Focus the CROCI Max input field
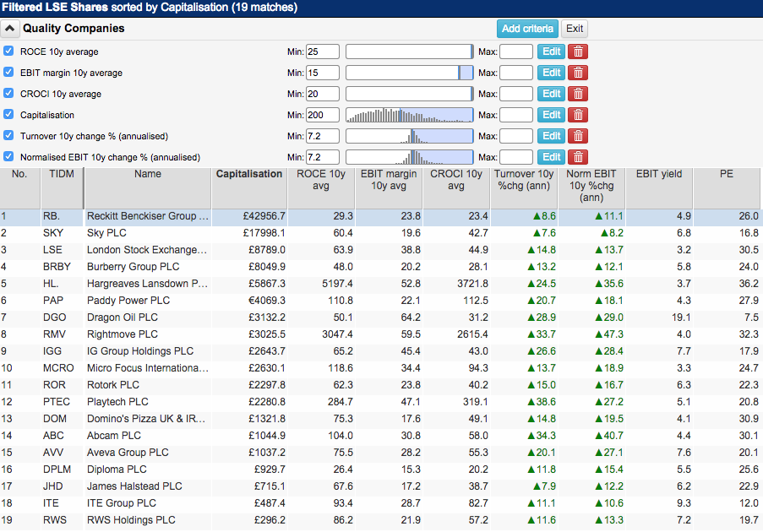Viewport: 763px width, 532px height. 516,94
